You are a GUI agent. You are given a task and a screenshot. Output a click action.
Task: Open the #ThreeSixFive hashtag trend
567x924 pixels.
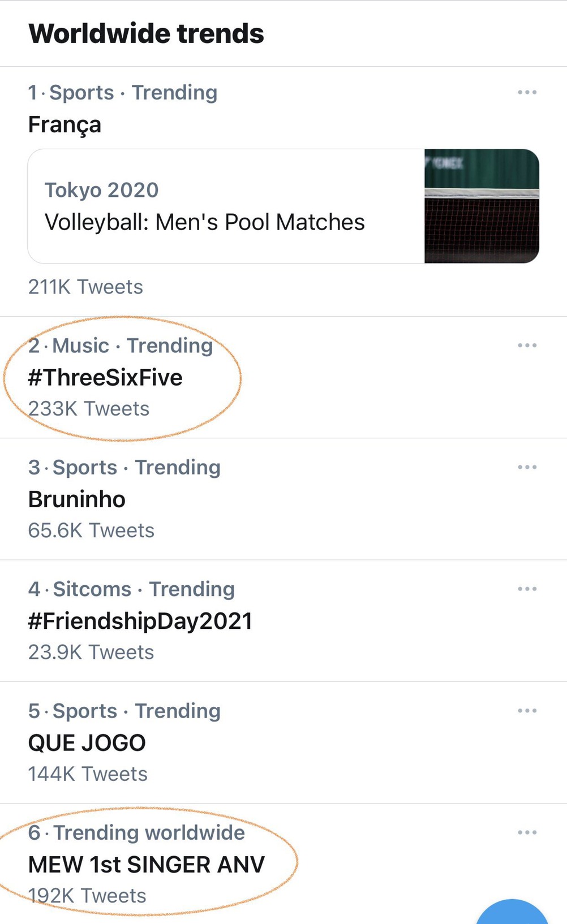[x=105, y=378]
